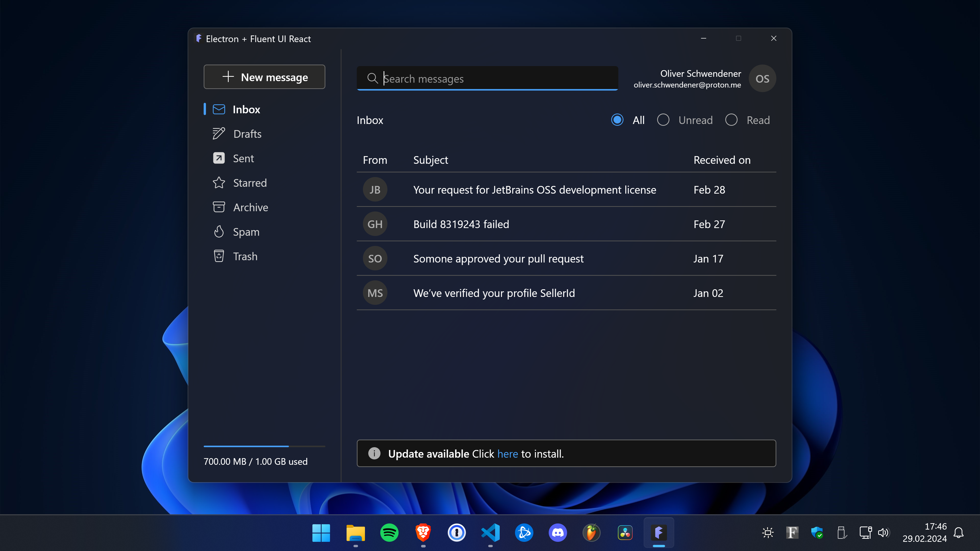The width and height of the screenshot is (980, 551).
Task: Open the Build 8319243 failed message
Action: (461, 224)
